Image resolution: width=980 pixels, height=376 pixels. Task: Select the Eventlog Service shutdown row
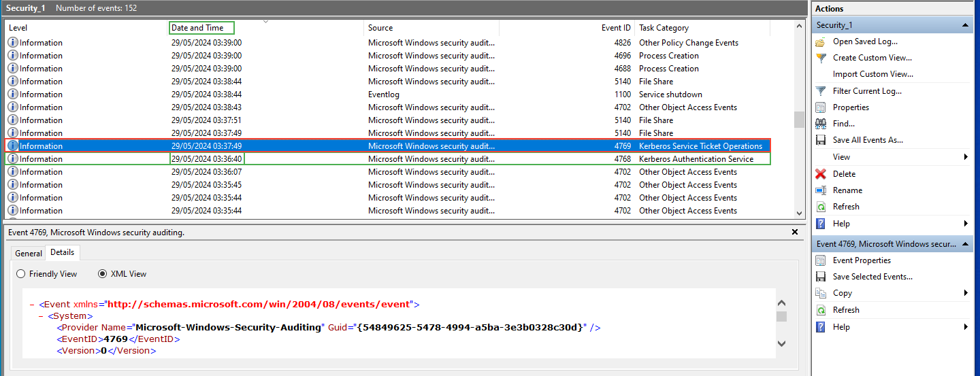coord(388,95)
